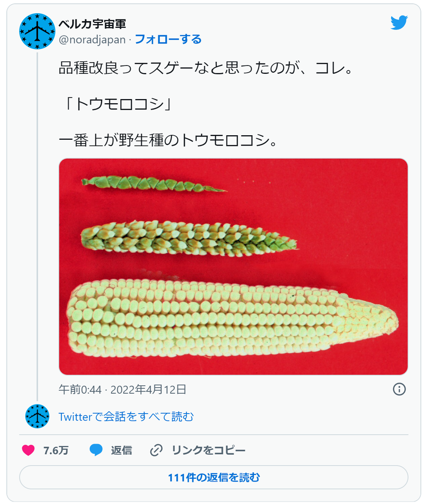Click the info circle icon

399,389
